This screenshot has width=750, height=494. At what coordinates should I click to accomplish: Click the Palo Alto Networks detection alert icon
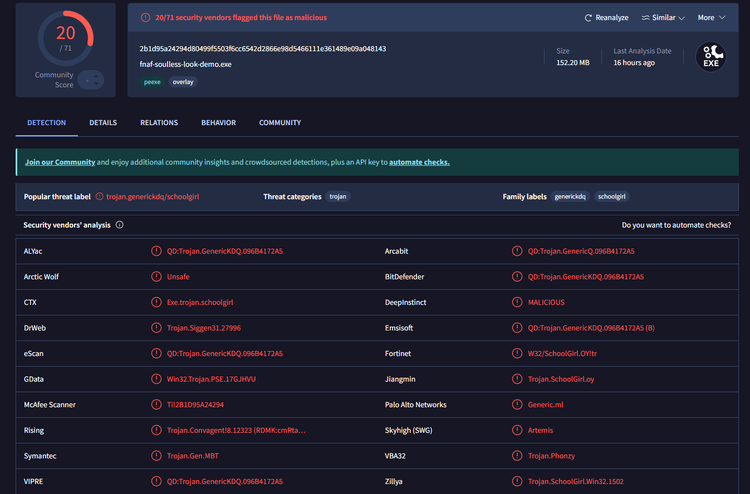(517, 405)
